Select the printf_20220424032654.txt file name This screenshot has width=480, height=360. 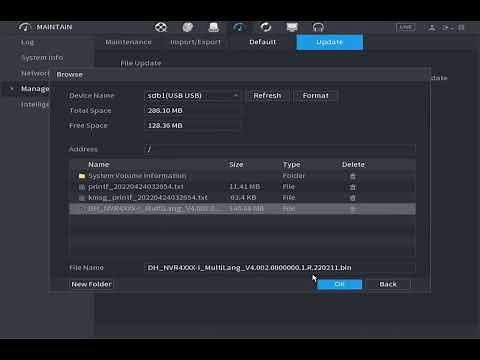tap(136, 187)
